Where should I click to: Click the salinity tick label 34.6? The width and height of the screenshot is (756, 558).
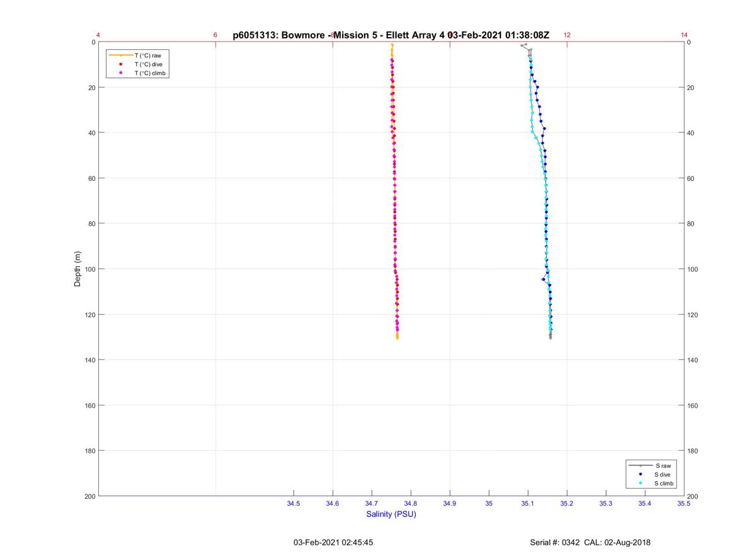(x=333, y=504)
